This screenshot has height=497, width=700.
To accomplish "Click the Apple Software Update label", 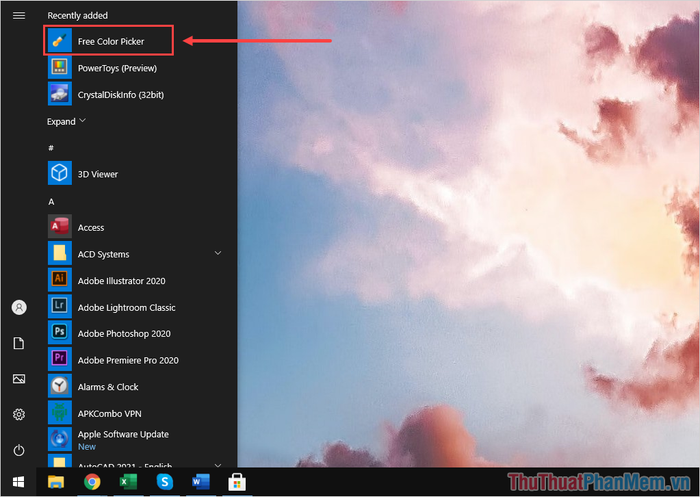I will coord(123,434).
